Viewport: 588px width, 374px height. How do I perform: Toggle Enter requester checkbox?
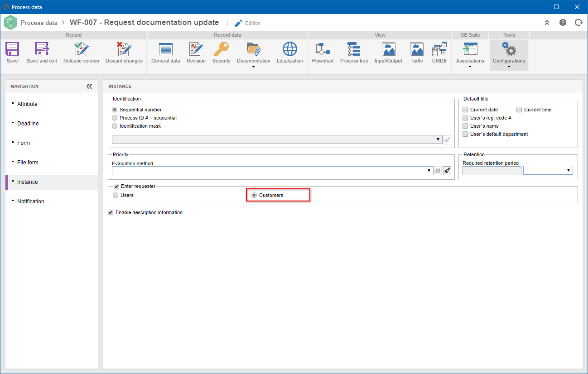click(116, 186)
